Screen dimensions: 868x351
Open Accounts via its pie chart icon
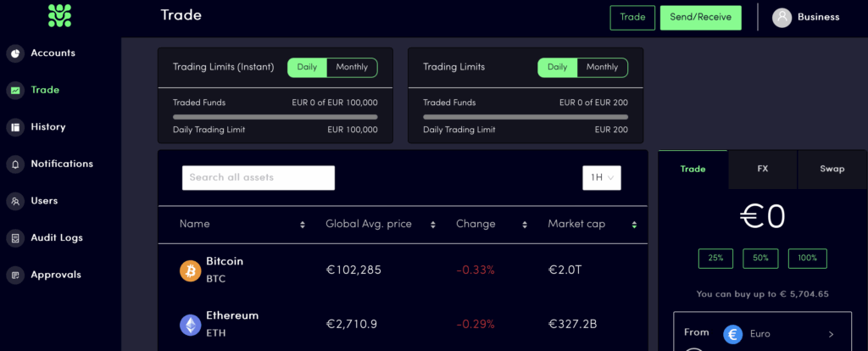click(x=15, y=53)
